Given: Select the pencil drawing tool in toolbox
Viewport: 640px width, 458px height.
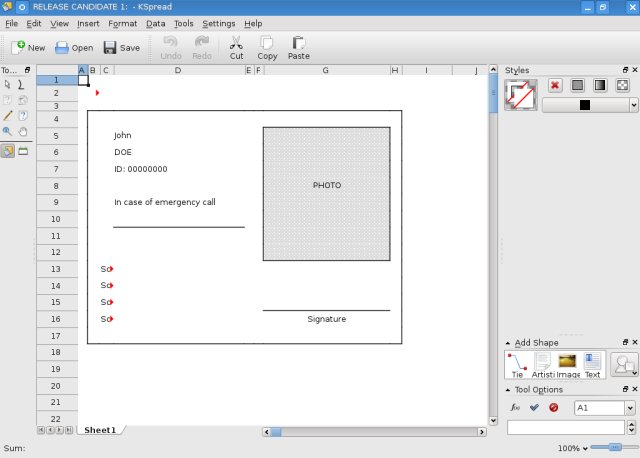Looking at the screenshot, I should pos(7,116).
